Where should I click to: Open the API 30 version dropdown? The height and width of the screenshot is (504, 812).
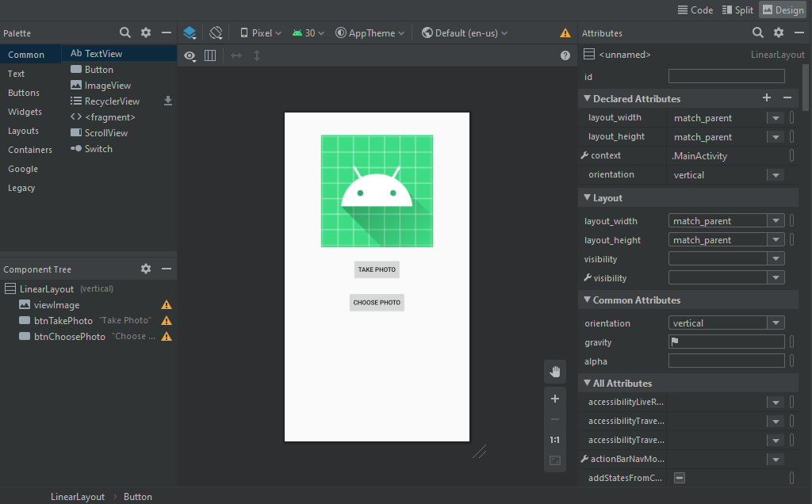point(306,33)
